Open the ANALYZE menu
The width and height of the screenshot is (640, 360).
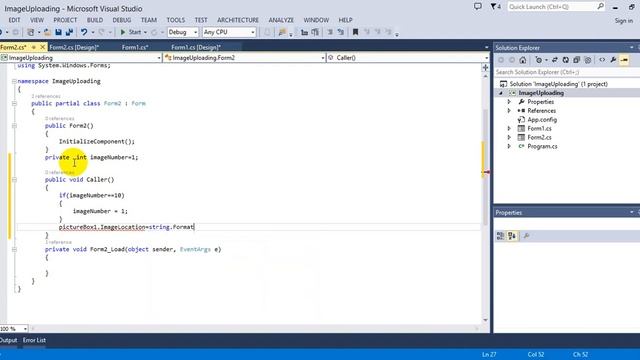[x=281, y=20]
